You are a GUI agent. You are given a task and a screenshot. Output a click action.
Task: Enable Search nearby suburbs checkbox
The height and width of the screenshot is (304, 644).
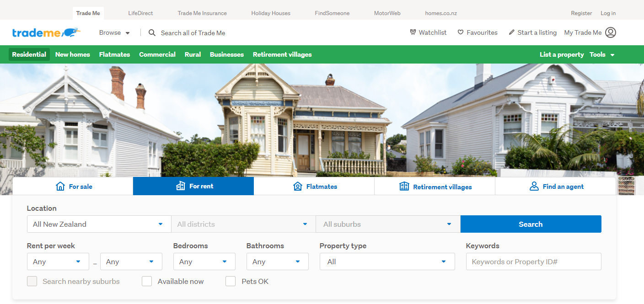(x=32, y=281)
